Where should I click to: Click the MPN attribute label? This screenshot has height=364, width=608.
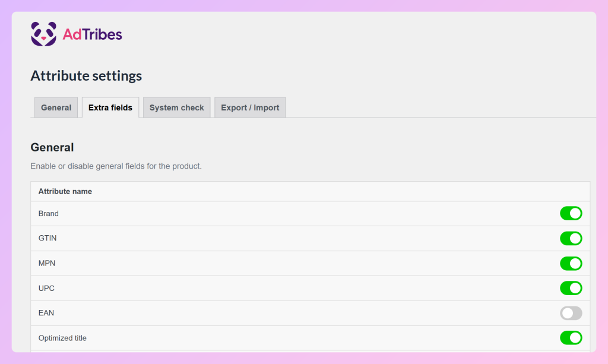[x=47, y=264]
